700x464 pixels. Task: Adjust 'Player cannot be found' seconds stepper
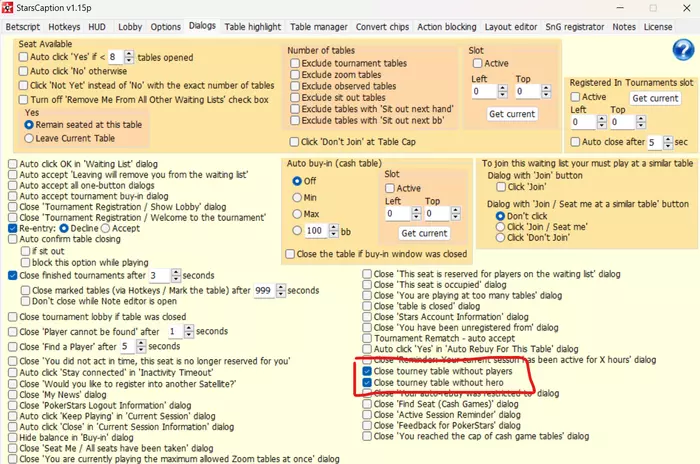189,331
